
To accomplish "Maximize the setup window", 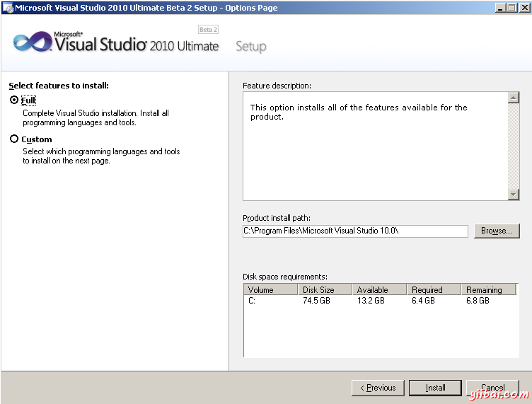I will click(511, 8).
